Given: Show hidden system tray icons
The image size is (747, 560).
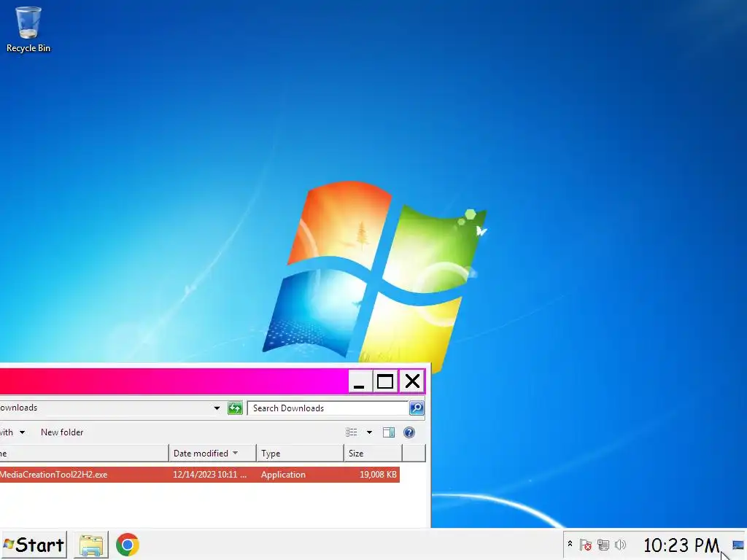Looking at the screenshot, I should tap(570, 544).
